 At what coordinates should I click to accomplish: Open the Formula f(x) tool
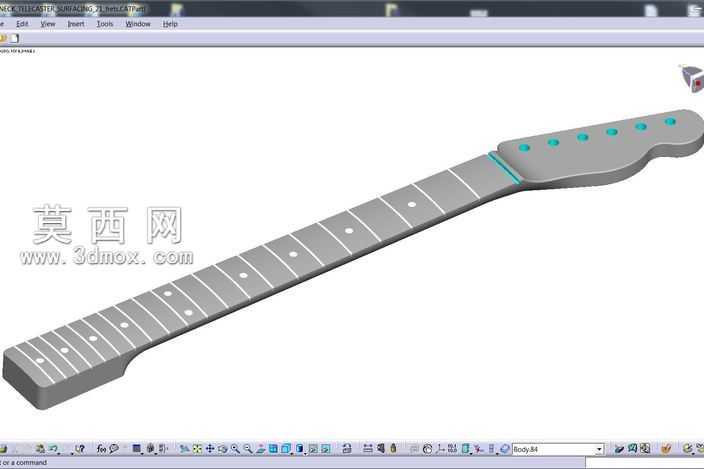click(101, 449)
